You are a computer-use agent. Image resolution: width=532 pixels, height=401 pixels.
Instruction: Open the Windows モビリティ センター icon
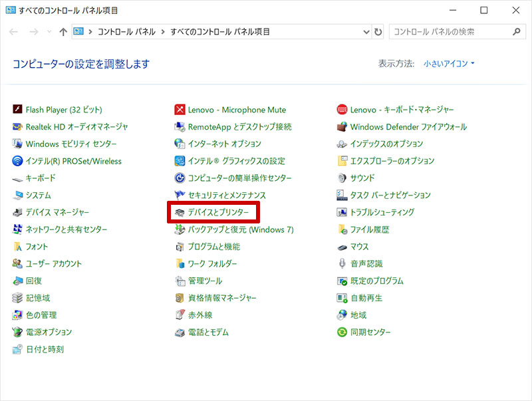(17, 144)
